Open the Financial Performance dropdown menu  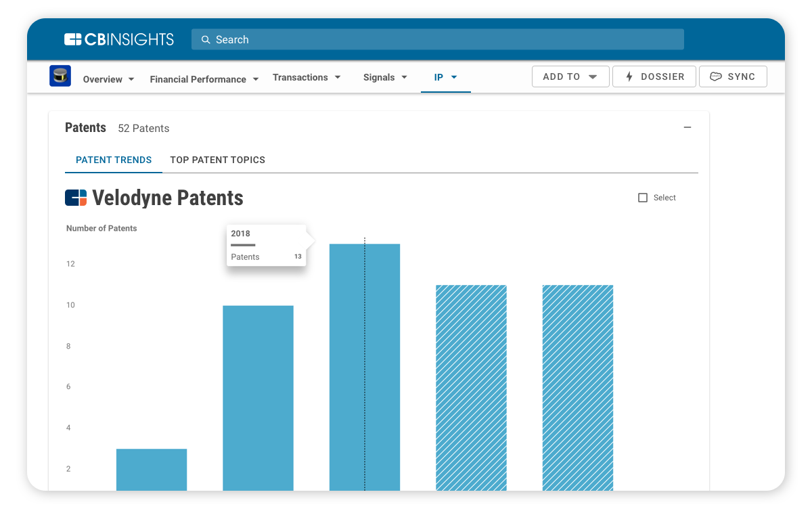[x=204, y=79]
